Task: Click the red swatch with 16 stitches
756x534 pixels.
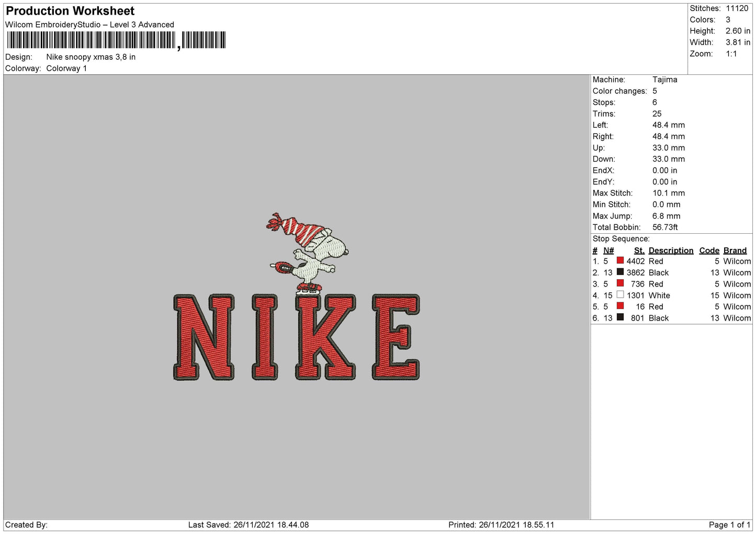Action: click(x=620, y=306)
